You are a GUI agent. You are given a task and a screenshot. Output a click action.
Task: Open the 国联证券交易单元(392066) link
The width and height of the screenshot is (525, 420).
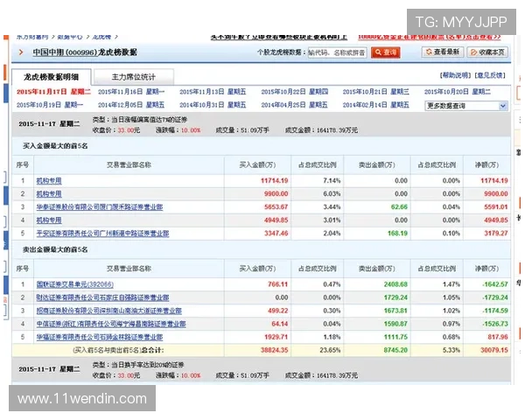point(74,284)
